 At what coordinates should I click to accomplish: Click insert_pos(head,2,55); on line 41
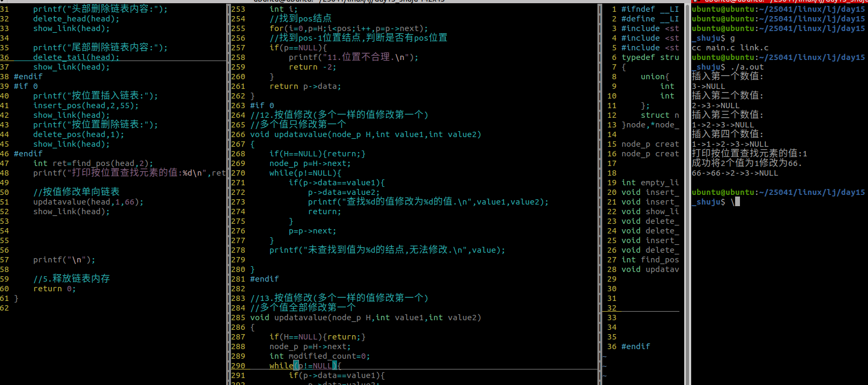(86, 105)
